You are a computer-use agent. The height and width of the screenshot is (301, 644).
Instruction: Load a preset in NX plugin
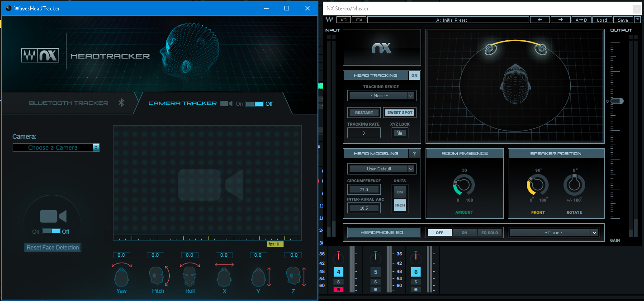coord(602,20)
